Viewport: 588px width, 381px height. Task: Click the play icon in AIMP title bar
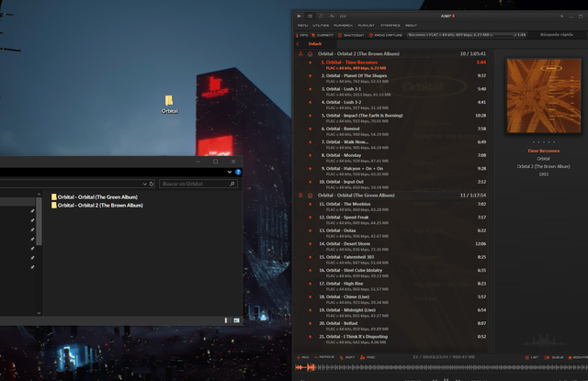pos(299,17)
